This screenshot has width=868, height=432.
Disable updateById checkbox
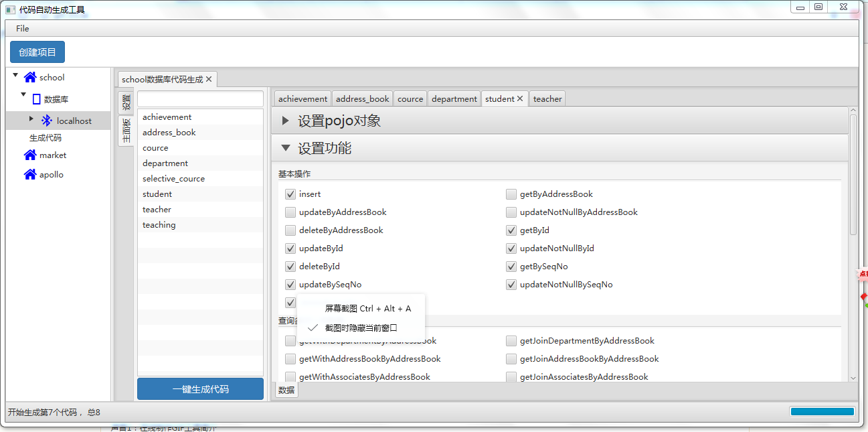[x=290, y=248]
